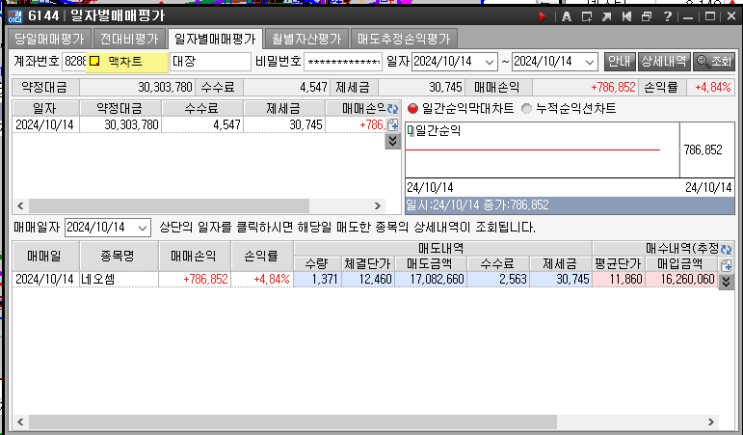Click the font size 'A' icon in title bar
The image size is (743, 435).
[566, 17]
